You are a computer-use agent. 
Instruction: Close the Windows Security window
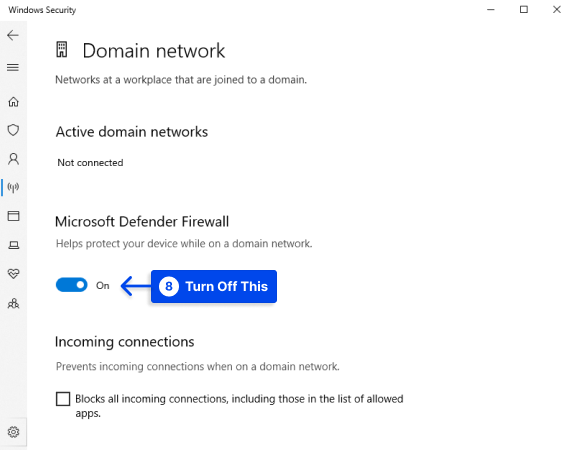[x=557, y=10]
